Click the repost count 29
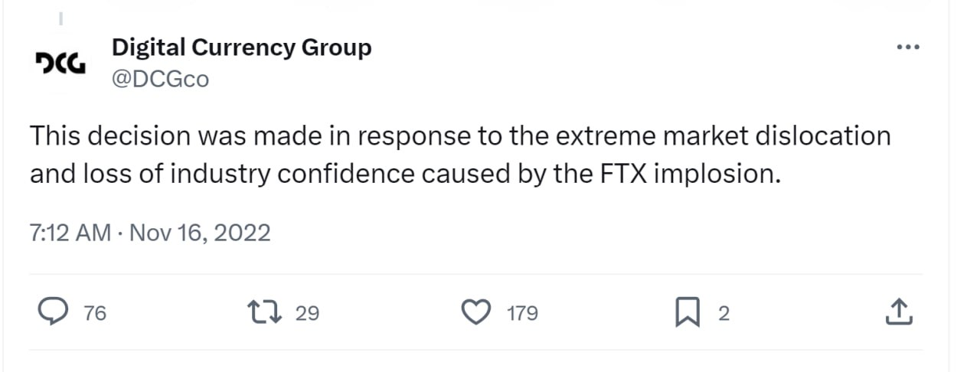Image resolution: width=980 pixels, height=372 pixels. [x=307, y=313]
